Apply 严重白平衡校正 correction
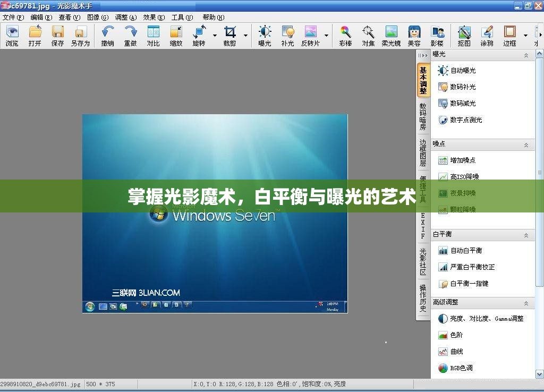Image resolution: width=544 pixels, height=392 pixels. pyautogui.click(x=466, y=267)
